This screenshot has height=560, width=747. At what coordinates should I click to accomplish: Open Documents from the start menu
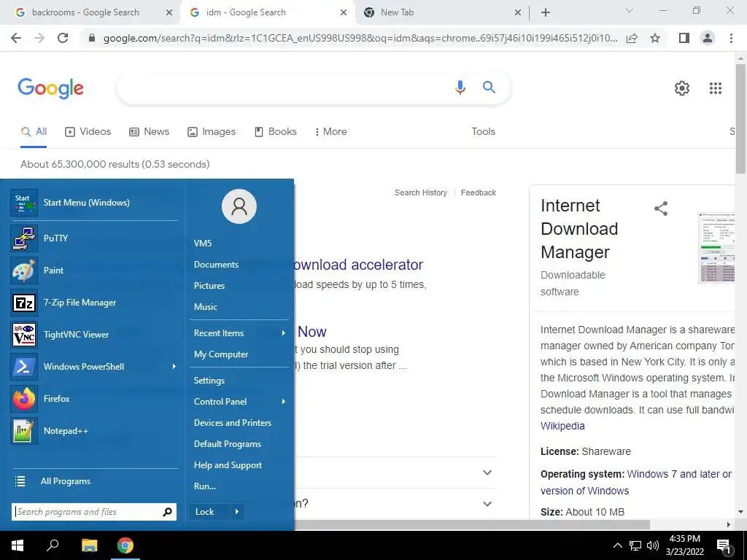216,264
